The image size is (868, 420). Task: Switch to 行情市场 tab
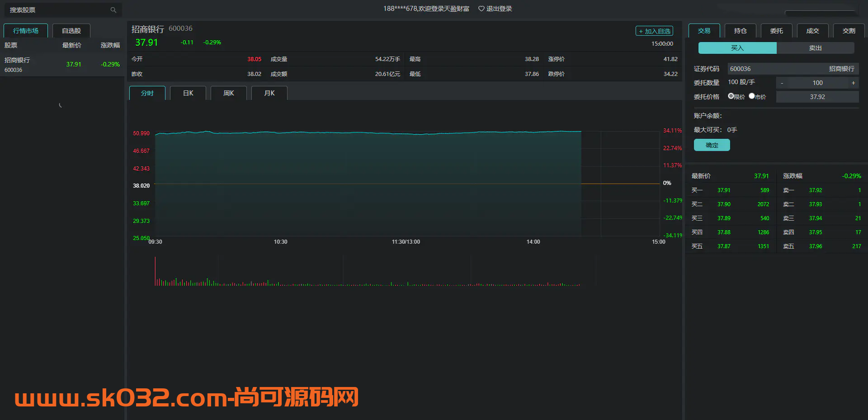26,31
